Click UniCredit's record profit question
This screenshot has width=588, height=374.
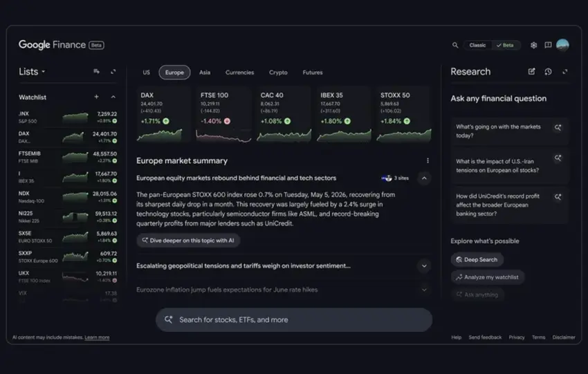point(510,205)
